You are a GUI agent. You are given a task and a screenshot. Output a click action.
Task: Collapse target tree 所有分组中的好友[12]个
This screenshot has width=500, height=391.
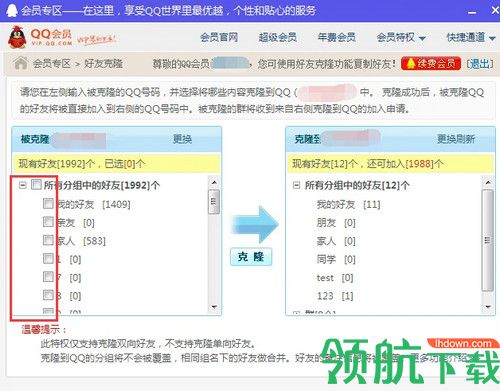click(296, 185)
